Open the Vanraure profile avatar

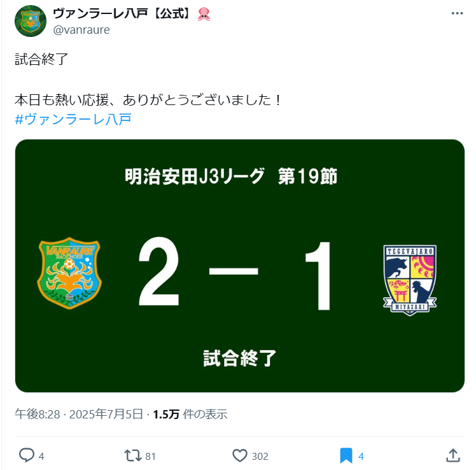coord(31,21)
